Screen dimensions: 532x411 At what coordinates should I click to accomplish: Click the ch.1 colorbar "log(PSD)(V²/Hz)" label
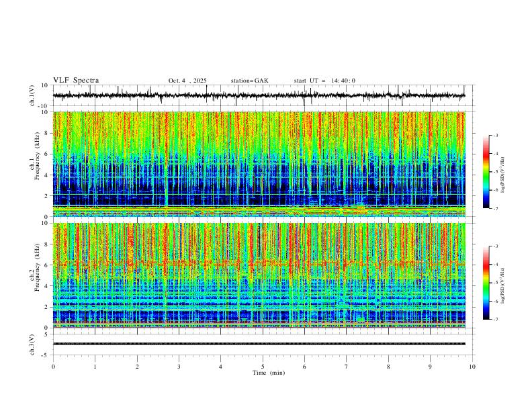click(503, 175)
